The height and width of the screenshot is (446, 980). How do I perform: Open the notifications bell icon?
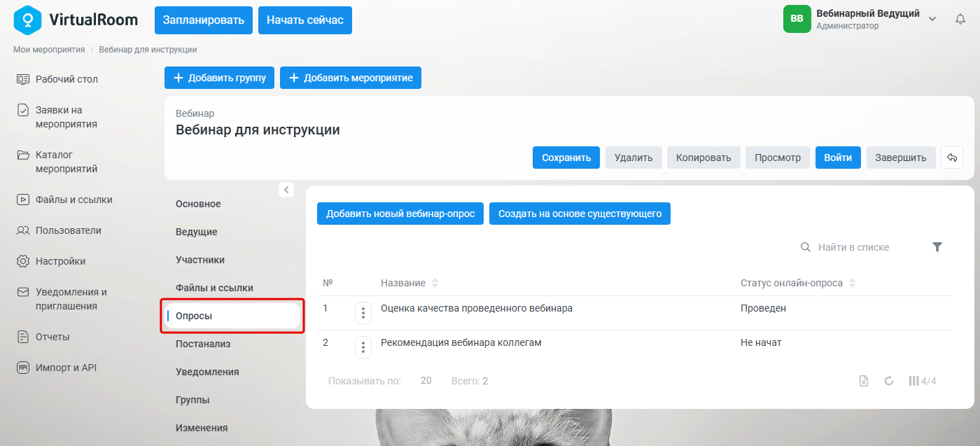tap(960, 20)
